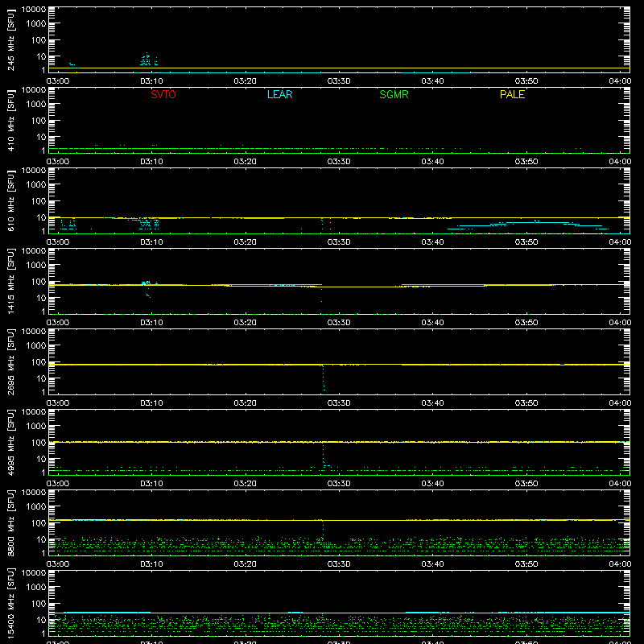Click the red SVTO station legend label
Viewport: 644px width, 644px height.
click(163, 94)
